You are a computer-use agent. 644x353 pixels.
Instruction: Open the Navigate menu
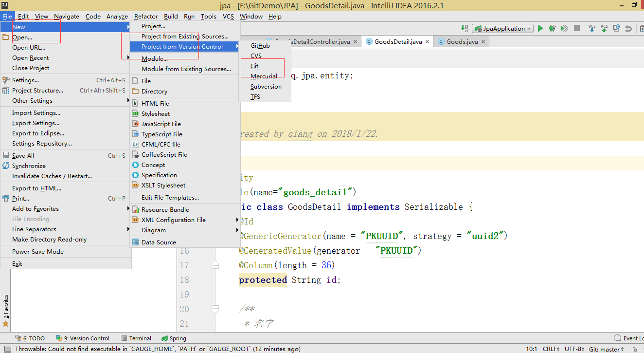point(67,17)
